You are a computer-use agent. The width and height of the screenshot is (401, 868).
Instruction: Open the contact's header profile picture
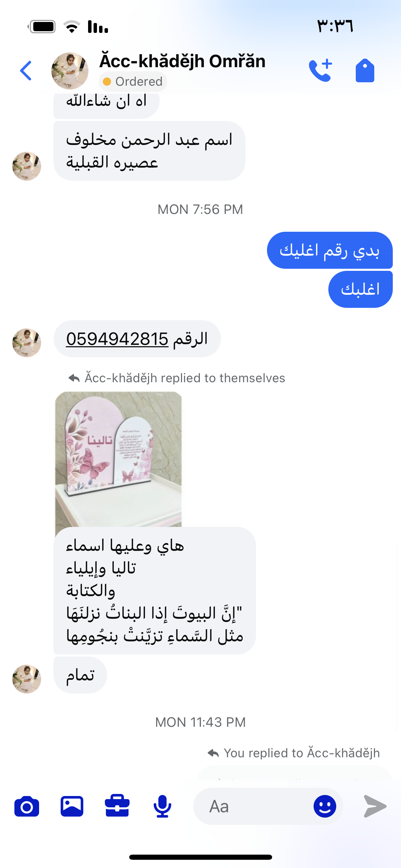click(70, 71)
